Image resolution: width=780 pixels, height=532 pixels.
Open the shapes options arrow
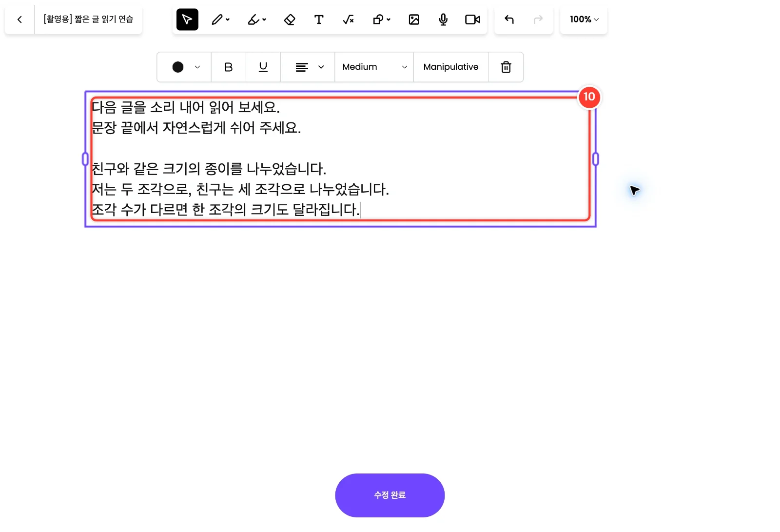pos(389,20)
